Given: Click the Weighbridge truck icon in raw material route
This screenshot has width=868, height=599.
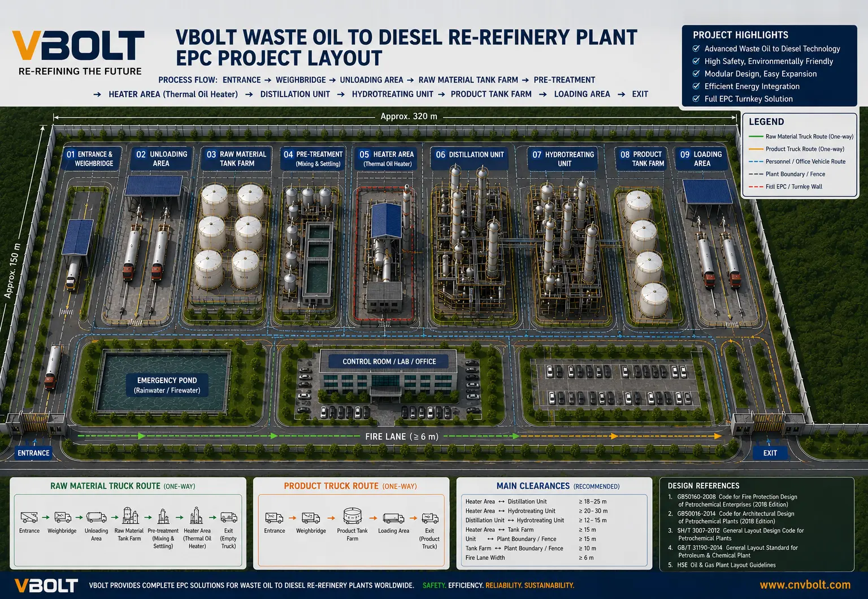Looking at the screenshot, I should 63,516.
